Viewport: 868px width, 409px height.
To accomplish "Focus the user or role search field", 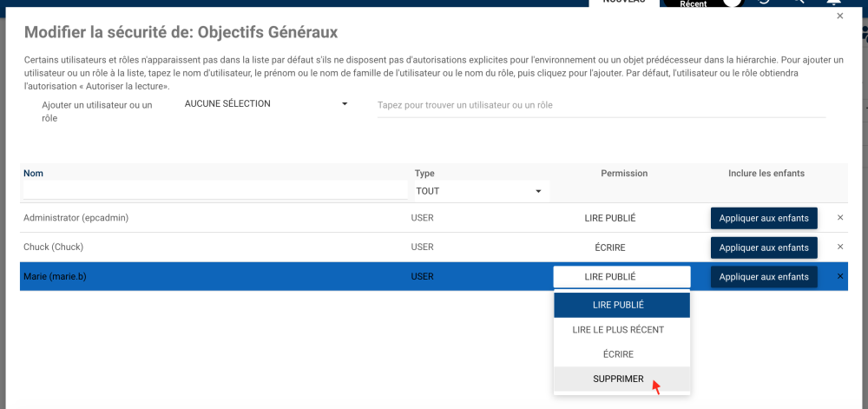I will click(601, 105).
